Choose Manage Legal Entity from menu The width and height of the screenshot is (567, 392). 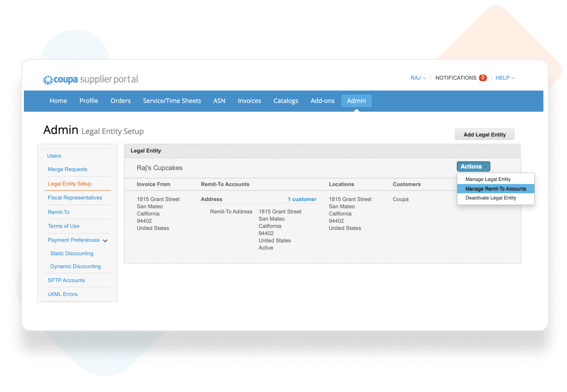[488, 179]
